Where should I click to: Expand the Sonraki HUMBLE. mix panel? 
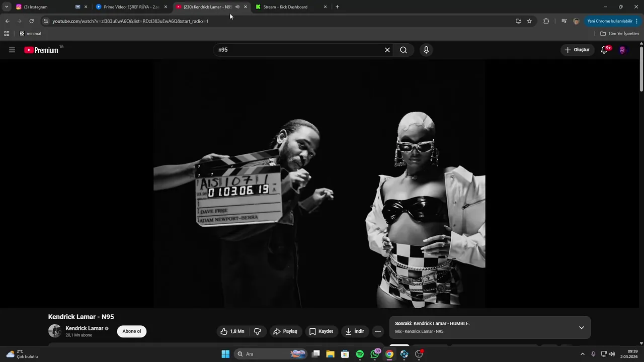coord(582,327)
